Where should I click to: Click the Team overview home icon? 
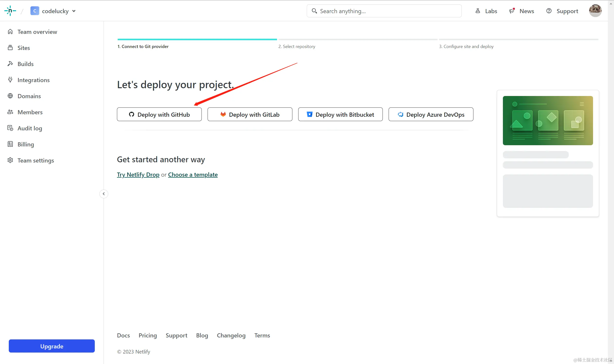point(10,32)
